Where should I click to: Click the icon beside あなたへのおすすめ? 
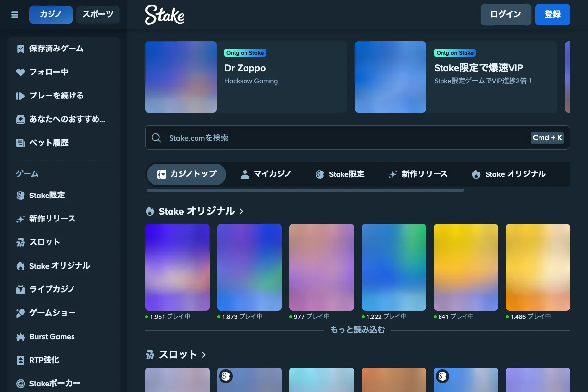[x=20, y=119]
